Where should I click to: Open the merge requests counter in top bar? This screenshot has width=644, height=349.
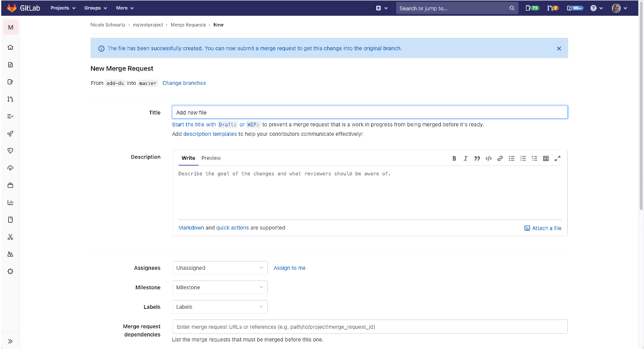coord(553,8)
